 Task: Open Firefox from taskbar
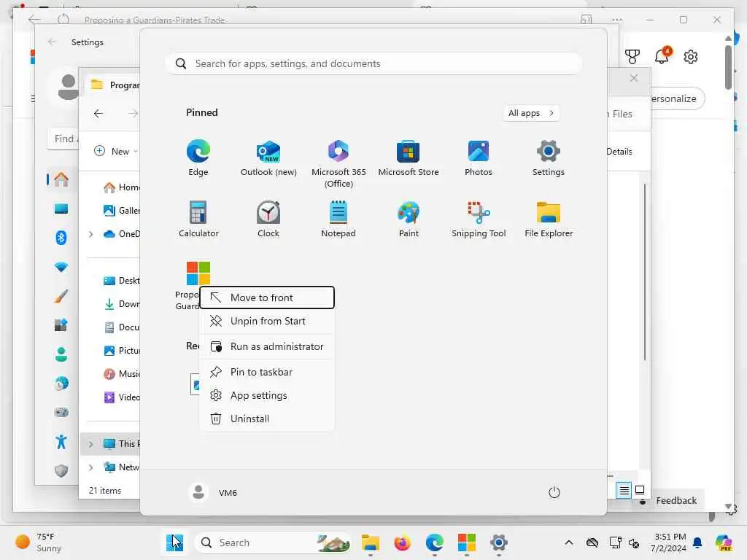[x=402, y=542]
